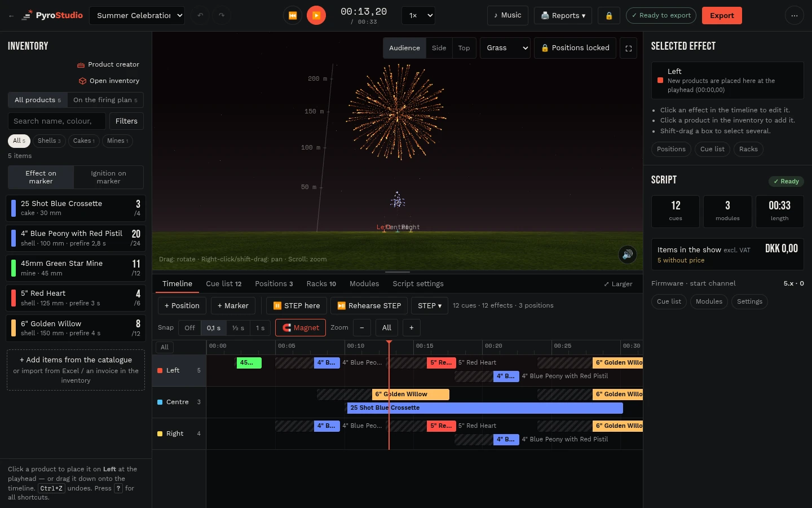Viewport: 812px width, 508px height.
Task: Switch to Ignition on marker mode
Action: pyautogui.click(x=108, y=177)
